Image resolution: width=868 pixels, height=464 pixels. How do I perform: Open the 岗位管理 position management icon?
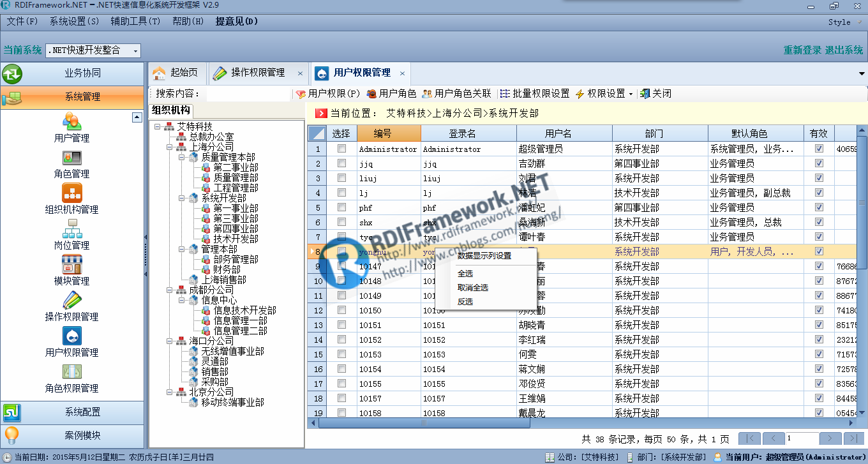[x=71, y=228]
